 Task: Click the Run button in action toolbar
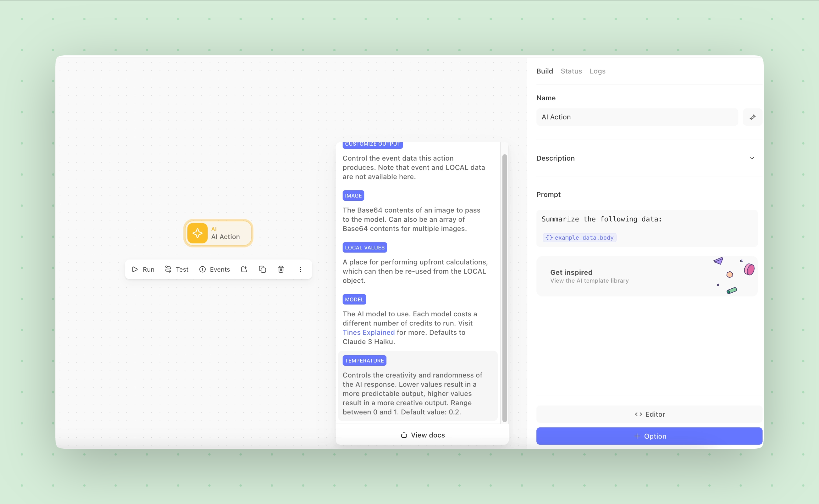click(x=143, y=269)
